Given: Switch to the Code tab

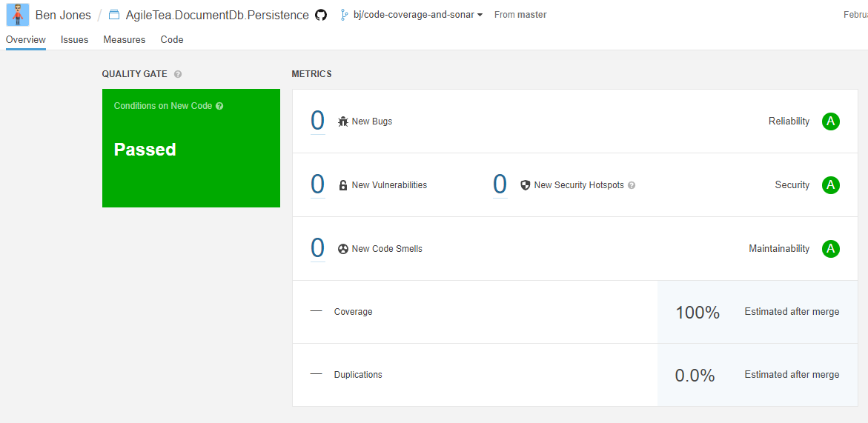Looking at the screenshot, I should pos(172,40).
